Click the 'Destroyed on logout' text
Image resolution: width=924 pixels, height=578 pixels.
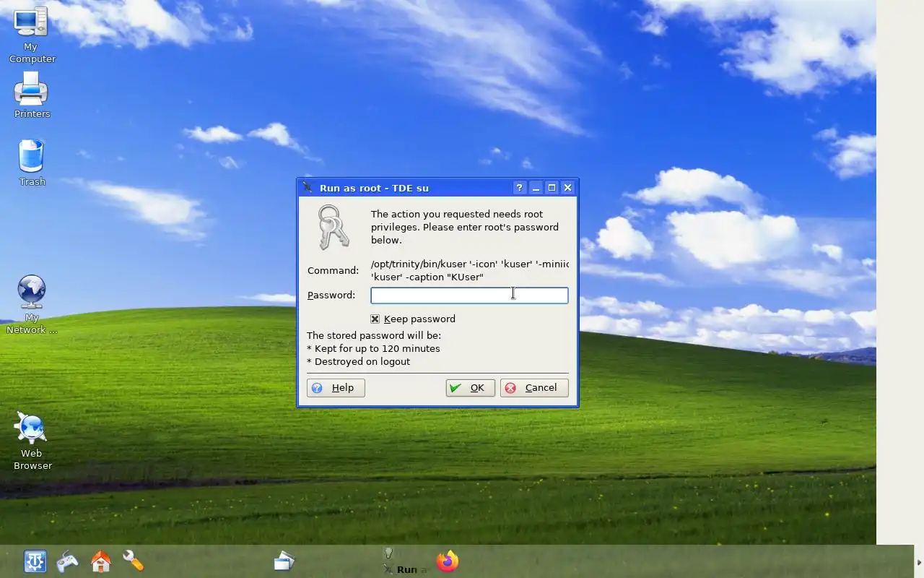358,361
